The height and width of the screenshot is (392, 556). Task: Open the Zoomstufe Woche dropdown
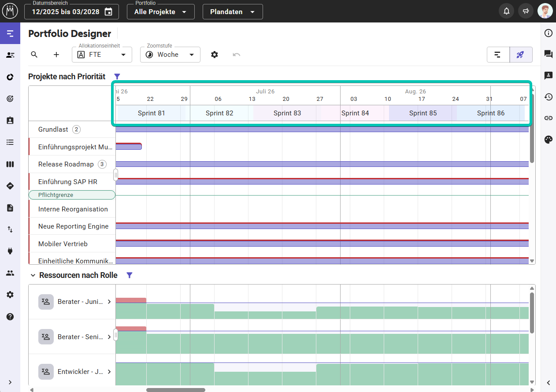pos(170,55)
